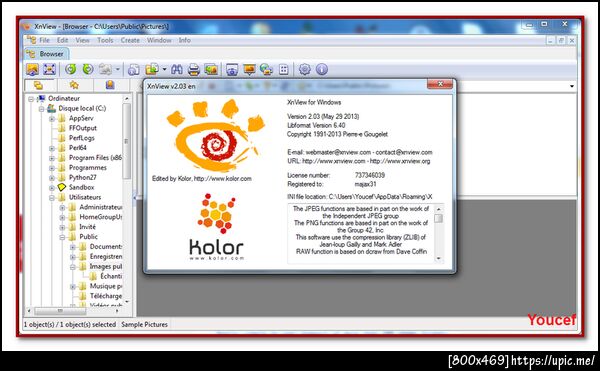Viewport: 600px width, 371px height.
Task: Select the HomeGroupUser folder in the tree
Action: click(101, 217)
